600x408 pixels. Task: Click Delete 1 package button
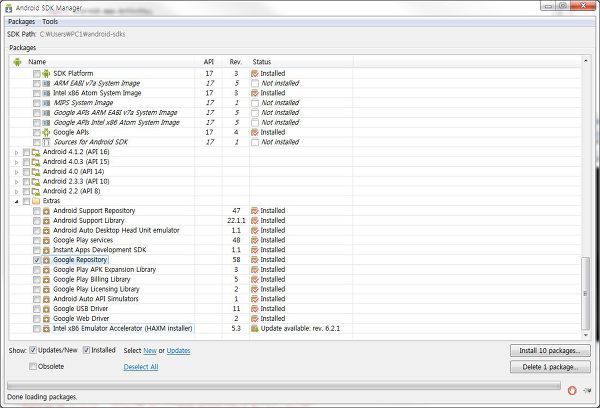(550, 367)
